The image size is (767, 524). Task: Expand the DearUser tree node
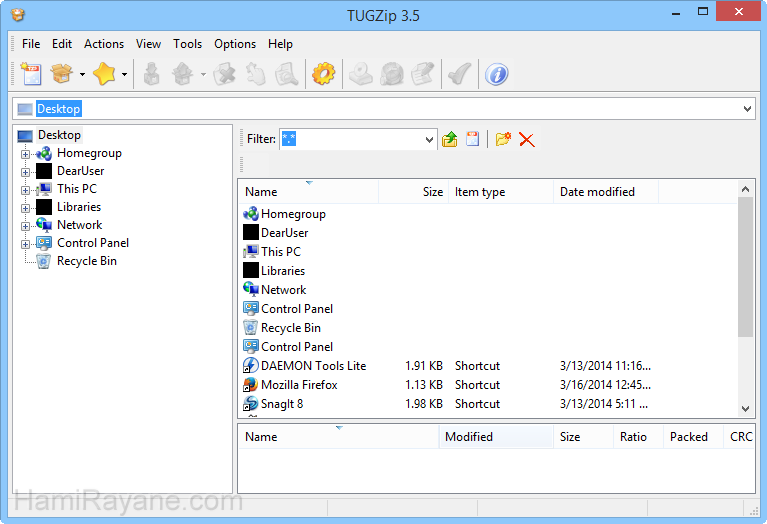(x=25, y=172)
